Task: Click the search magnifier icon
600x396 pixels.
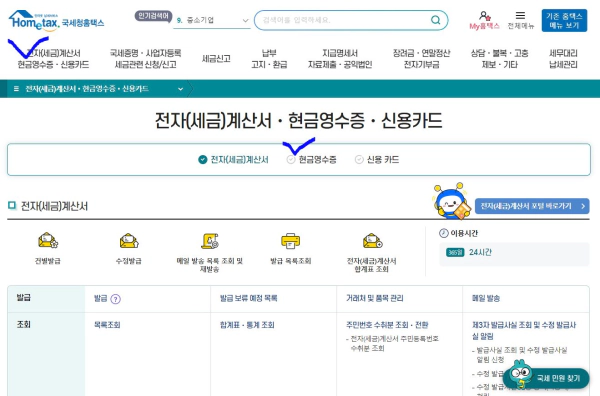Action: (435, 20)
